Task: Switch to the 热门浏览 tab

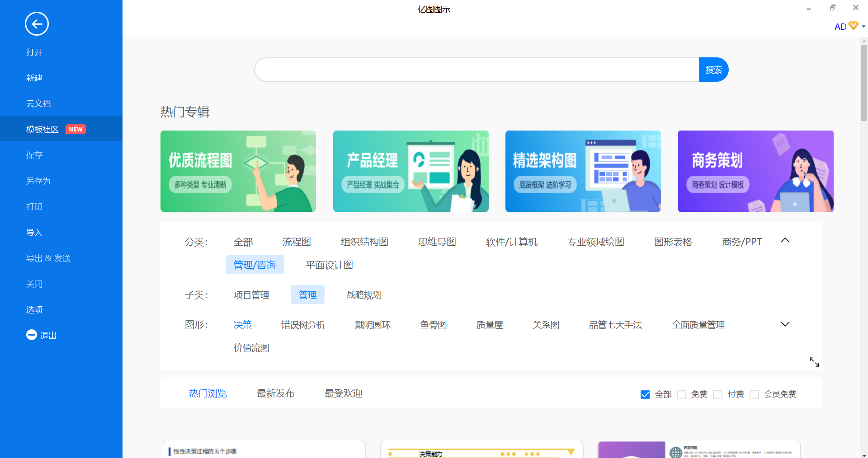Action: click(208, 393)
